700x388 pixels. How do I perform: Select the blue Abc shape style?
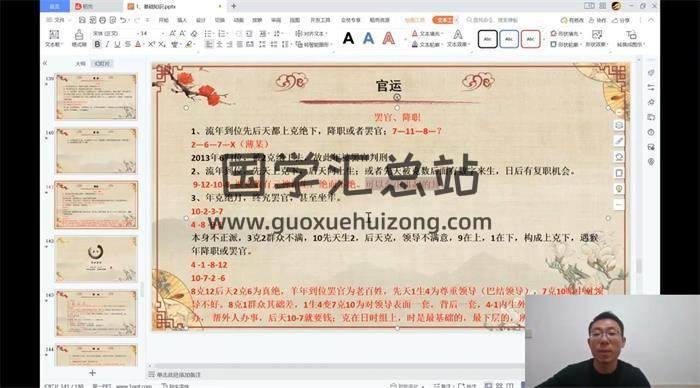coord(509,39)
